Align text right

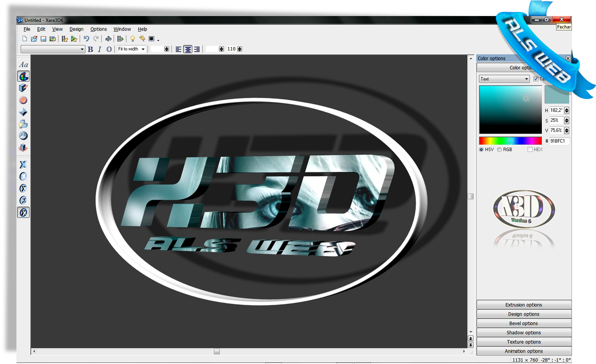coord(197,49)
